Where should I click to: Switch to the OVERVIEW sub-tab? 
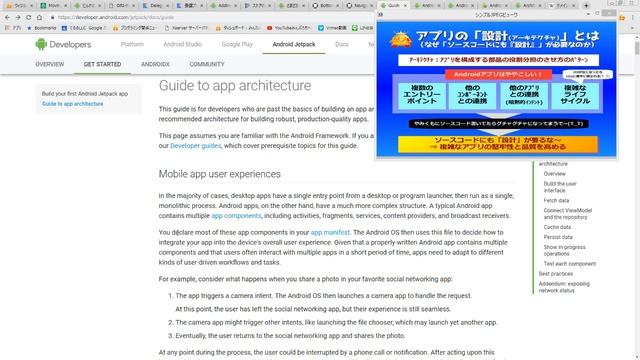[x=50, y=64]
